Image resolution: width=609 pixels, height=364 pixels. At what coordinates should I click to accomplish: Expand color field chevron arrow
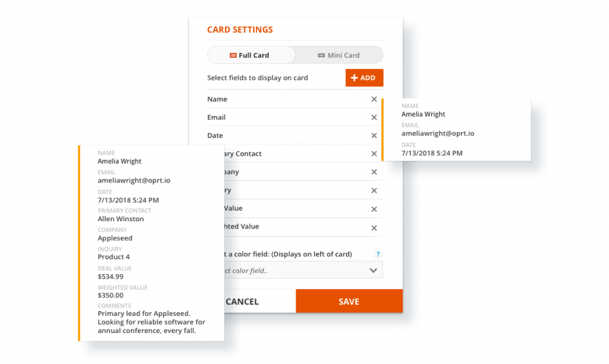pos(373,270)
